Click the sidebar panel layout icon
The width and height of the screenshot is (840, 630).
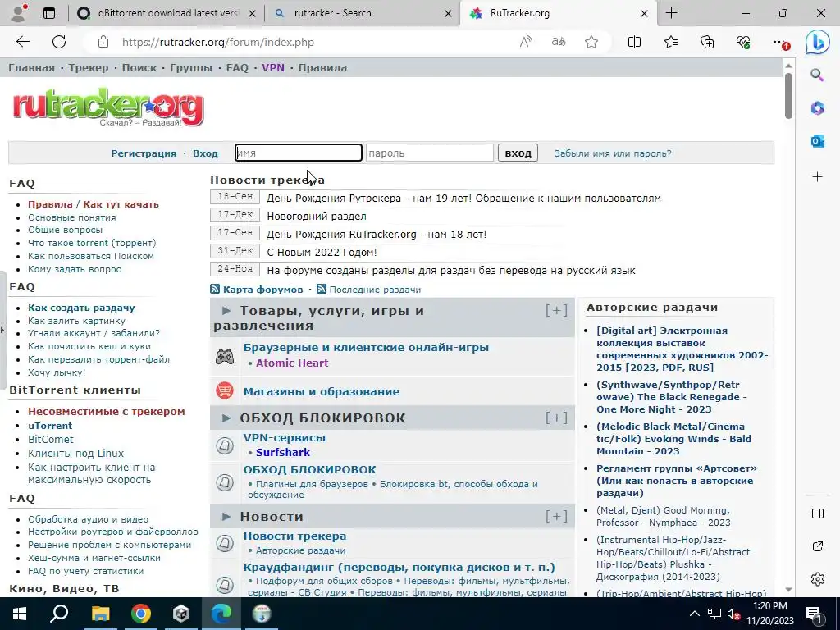click(x=818, y=514)
